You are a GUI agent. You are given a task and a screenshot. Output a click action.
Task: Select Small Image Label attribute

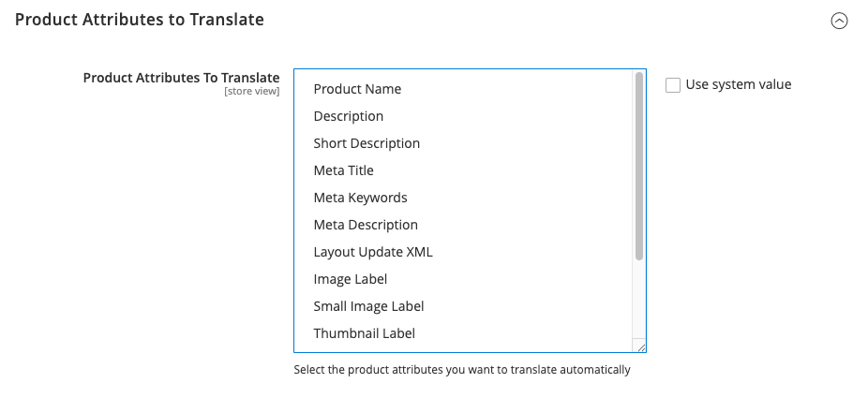click(x=368, y=306)
